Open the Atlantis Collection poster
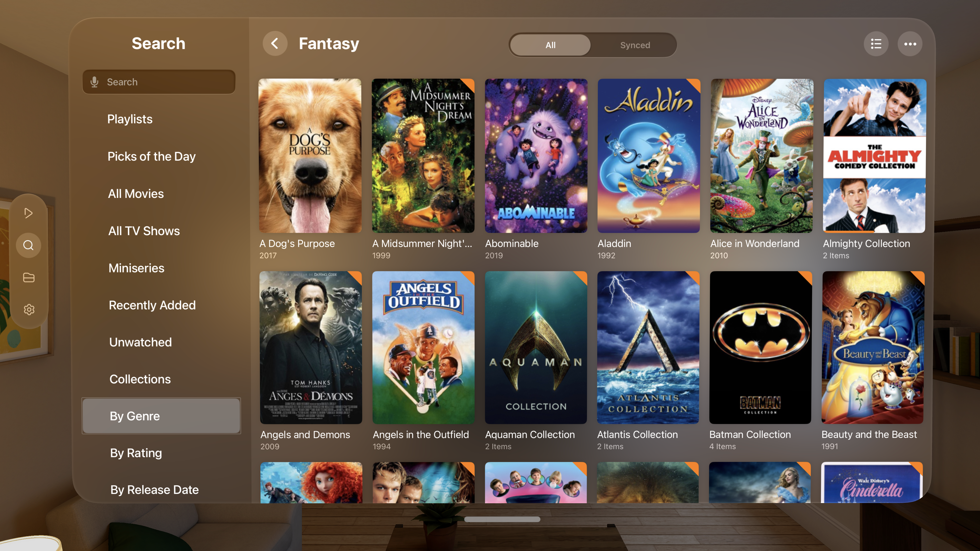Screen dimensions: 980x551 tap(648, 347)
